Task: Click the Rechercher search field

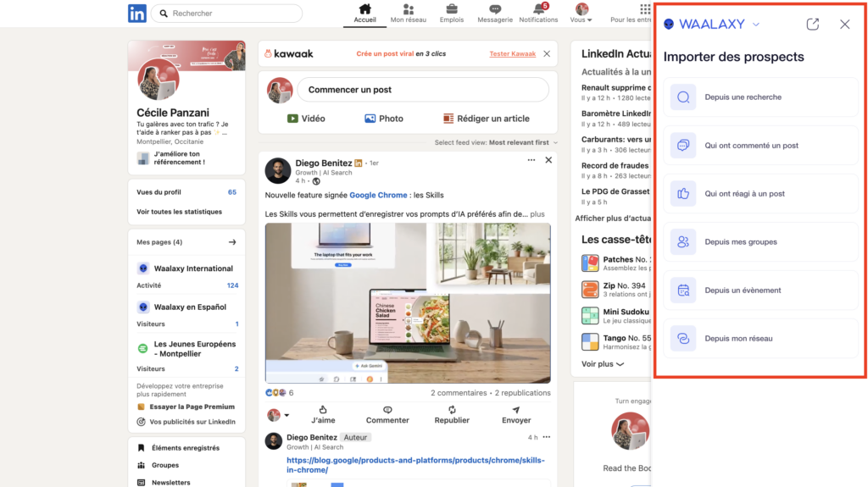Action: pos(227,14)
